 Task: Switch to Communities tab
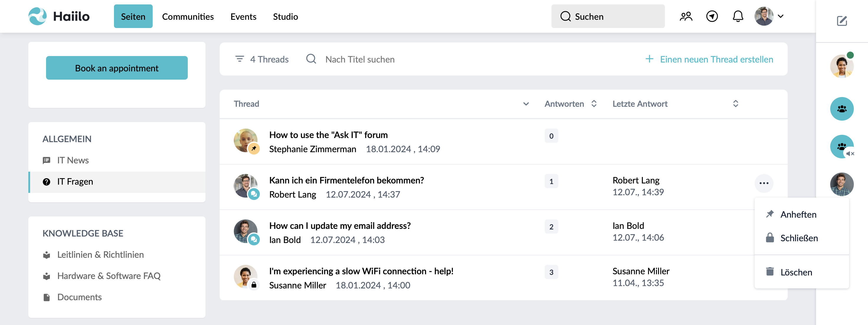click(x=188, y=16)
